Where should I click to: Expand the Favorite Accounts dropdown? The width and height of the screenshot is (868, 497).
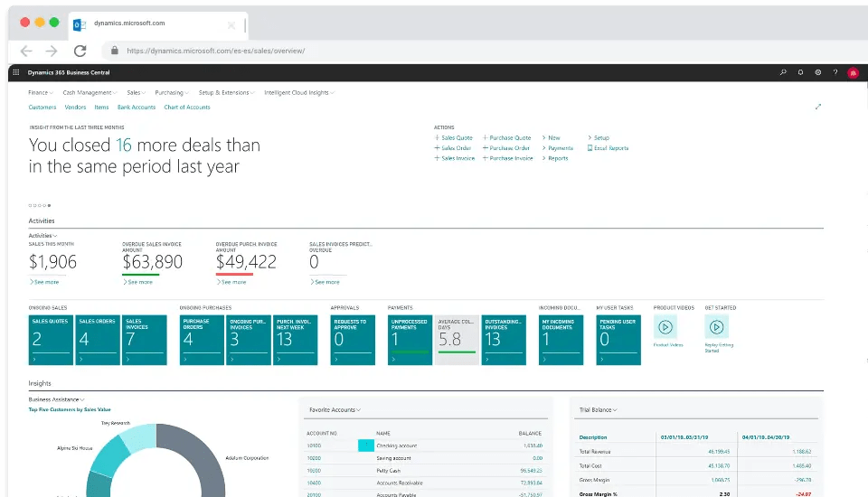coord(334,410)
